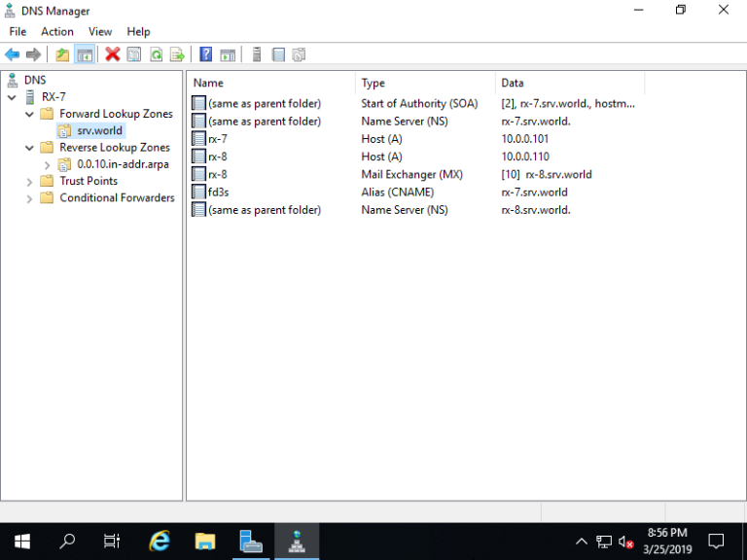Select Conditional Forwarders in tree
747x560 pixels.
pos(117,197)
